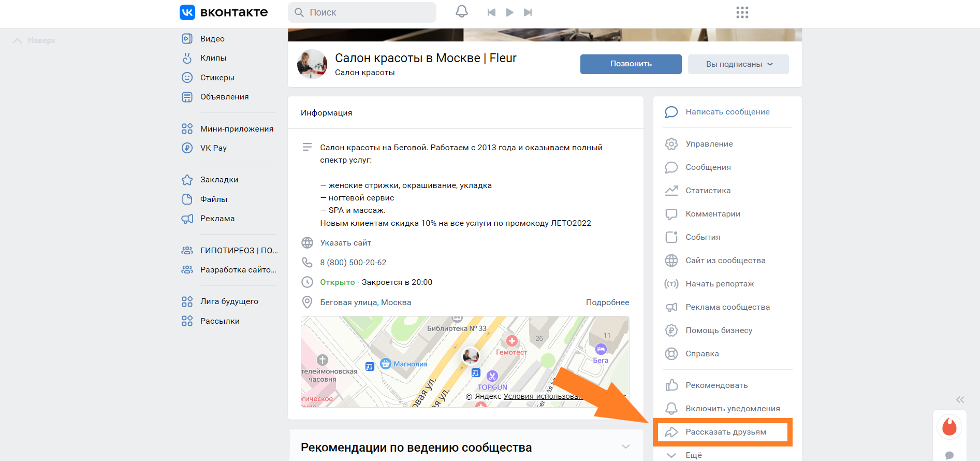
Task: Click Подробнее next to the address
Action: (x=607, y=302)
